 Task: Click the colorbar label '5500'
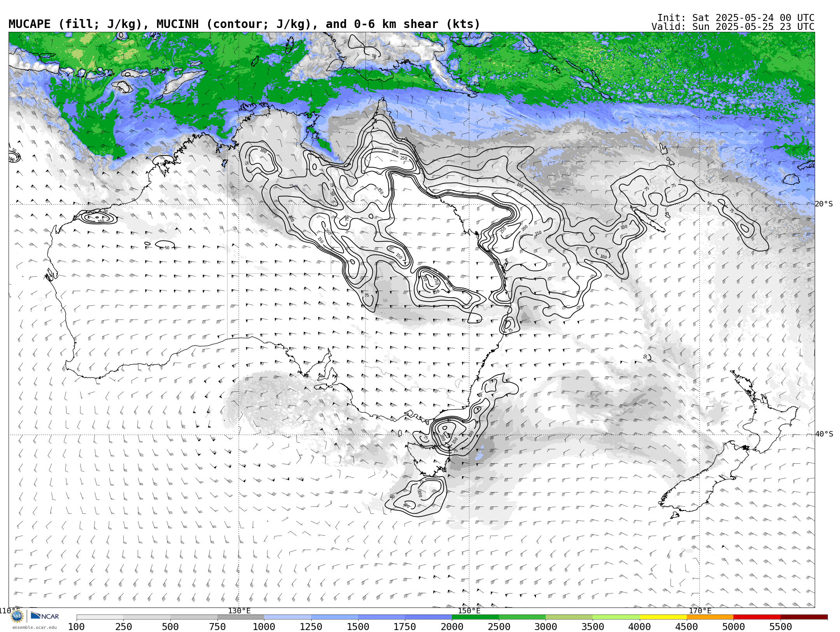780,627
